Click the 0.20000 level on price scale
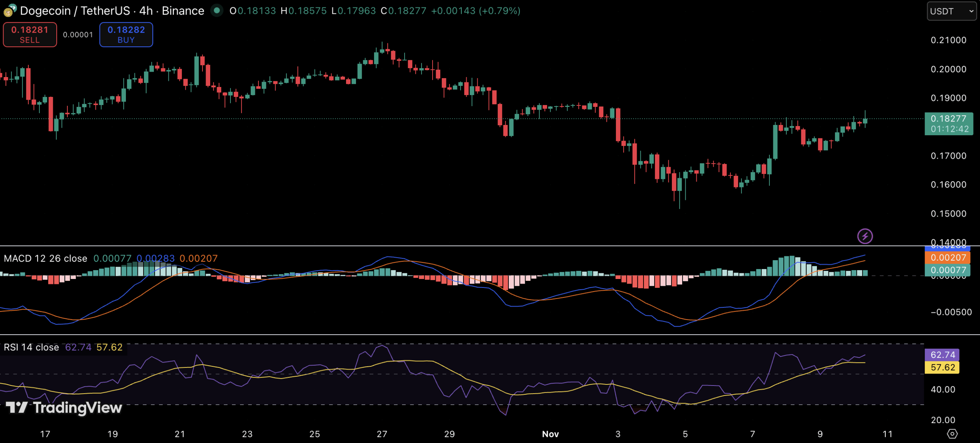The image size is (980, 443). [948, 69]
